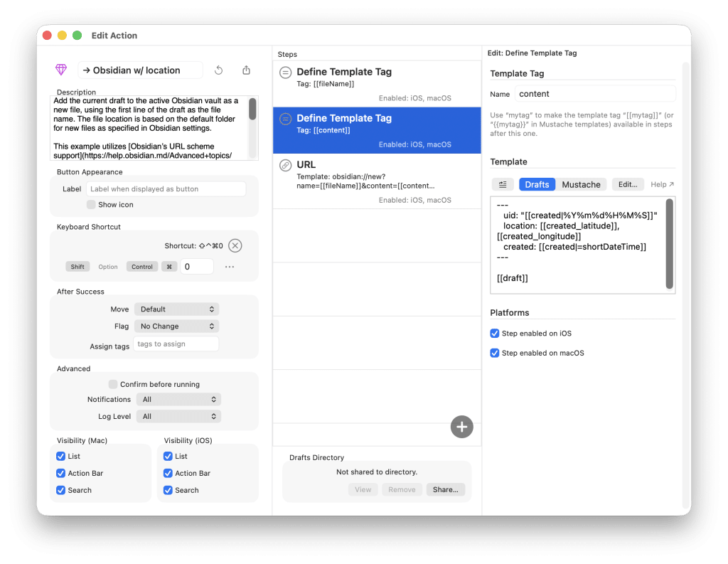Enable Confirm before running

tap(113, 384)
